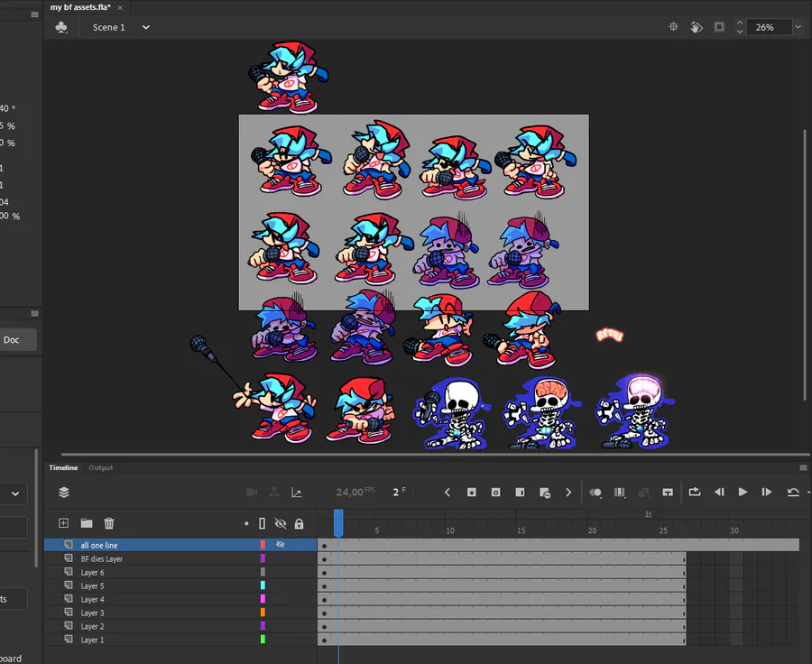Click the remove frames icon
This screenshot has width=812, height=664.
pos(544,493)
